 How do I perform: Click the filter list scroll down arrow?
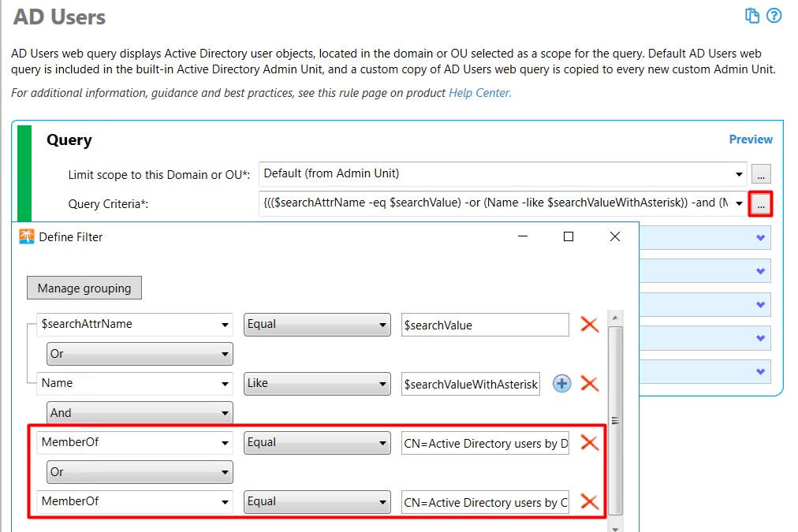tap(615, 529)
